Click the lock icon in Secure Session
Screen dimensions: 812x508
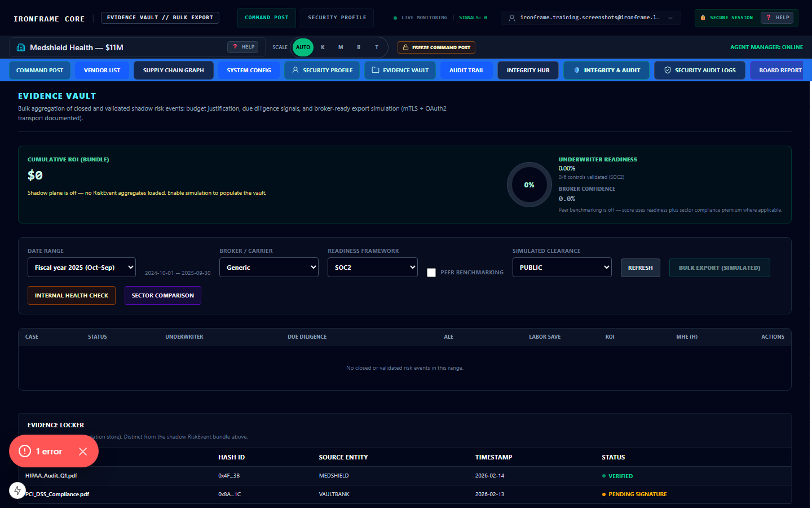point(703,17)
